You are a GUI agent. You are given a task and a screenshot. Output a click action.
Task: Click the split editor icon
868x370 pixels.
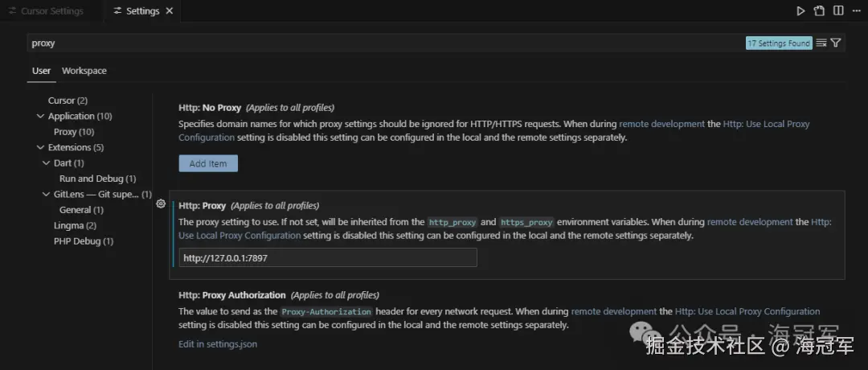(x=838, y=11)
